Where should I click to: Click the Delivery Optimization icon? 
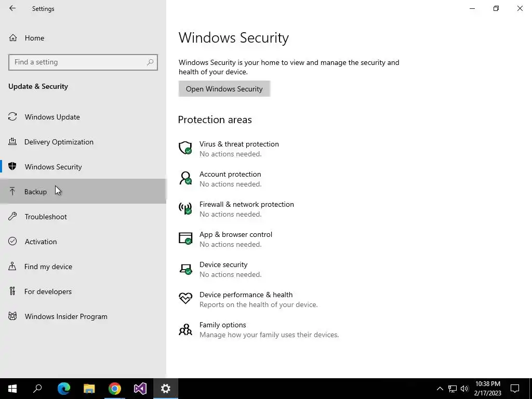(12, 141)
